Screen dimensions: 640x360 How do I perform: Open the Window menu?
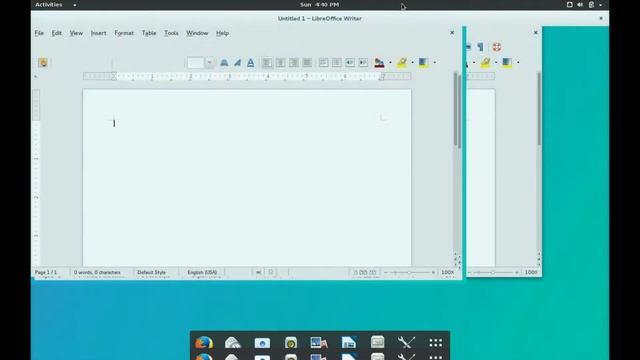[x=197, y=33]
